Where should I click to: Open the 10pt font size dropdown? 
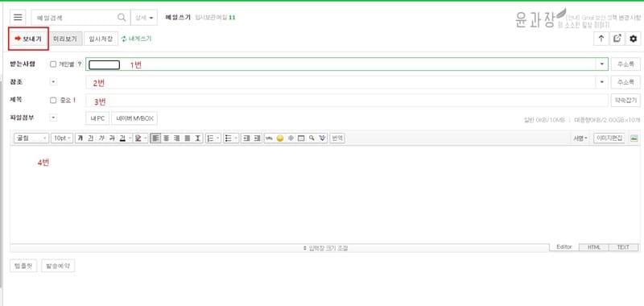pos(62,139)
